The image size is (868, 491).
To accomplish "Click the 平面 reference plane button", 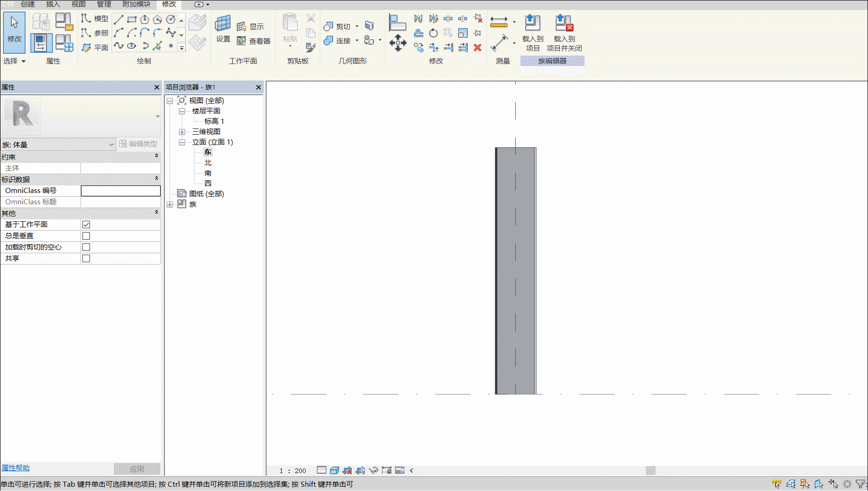I will click(x=95, y=48).
